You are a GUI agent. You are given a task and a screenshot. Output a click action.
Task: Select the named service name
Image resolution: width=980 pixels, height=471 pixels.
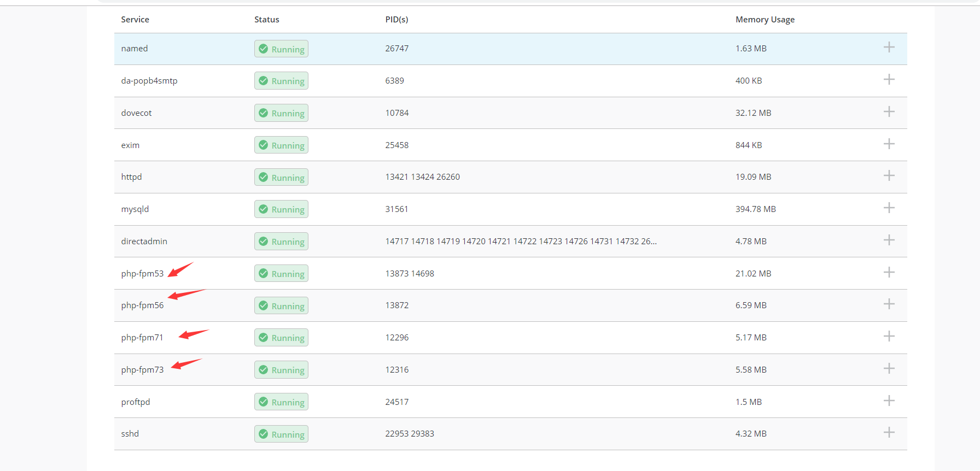(x=135, y=49)
